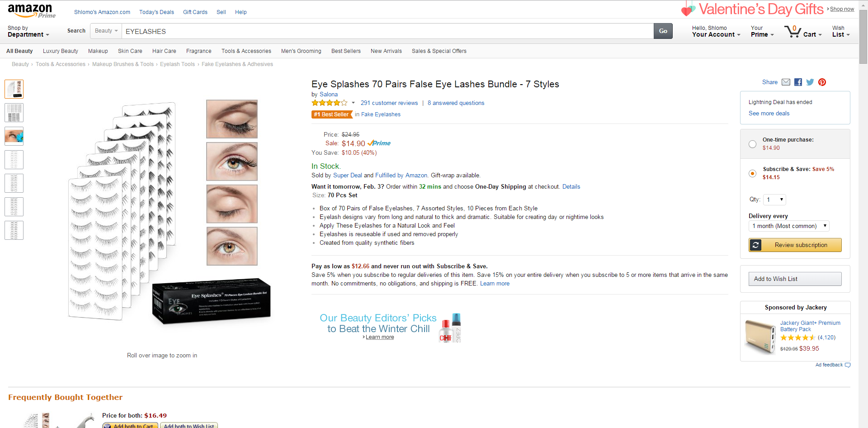Open the Qty dropdown

tap(774, 199)
